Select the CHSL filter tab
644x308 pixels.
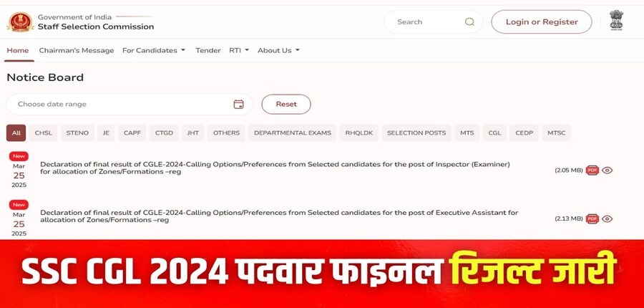click(43, 133)
